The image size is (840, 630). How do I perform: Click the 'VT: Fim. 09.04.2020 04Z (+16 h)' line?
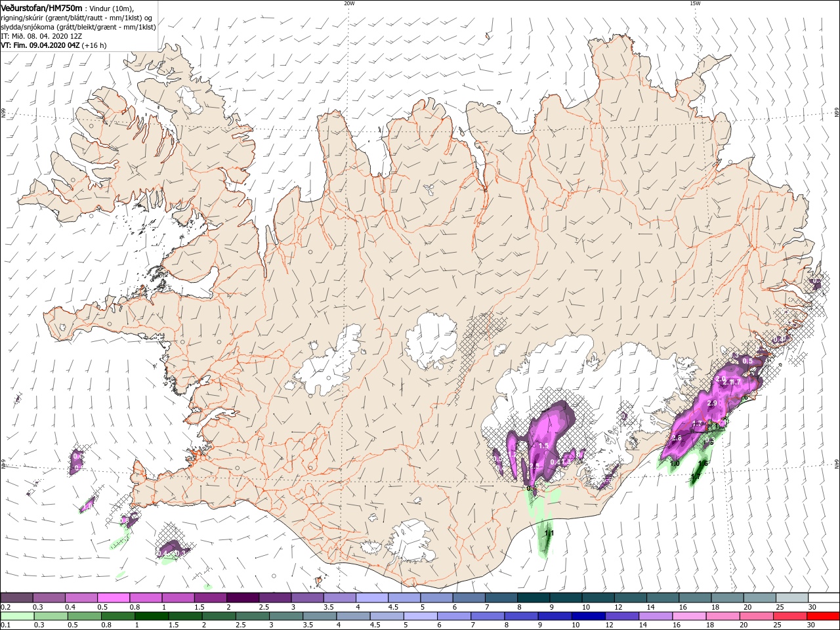tap(54, 45)
